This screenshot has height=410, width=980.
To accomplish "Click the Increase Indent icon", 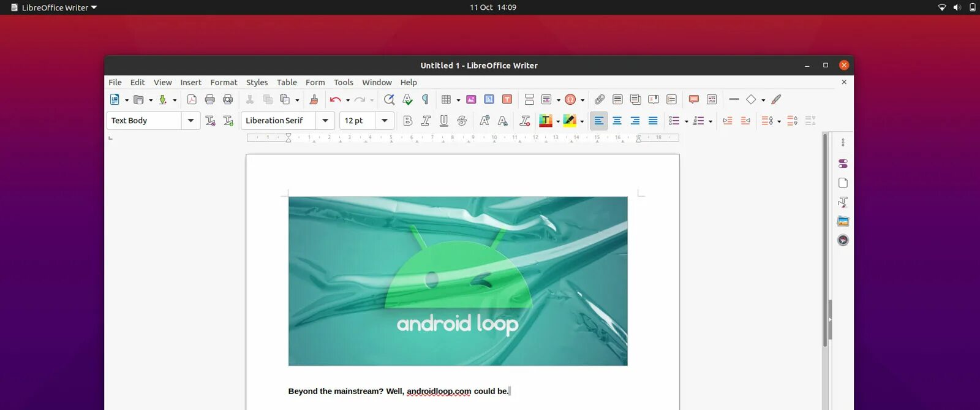I will click(728, 121).
